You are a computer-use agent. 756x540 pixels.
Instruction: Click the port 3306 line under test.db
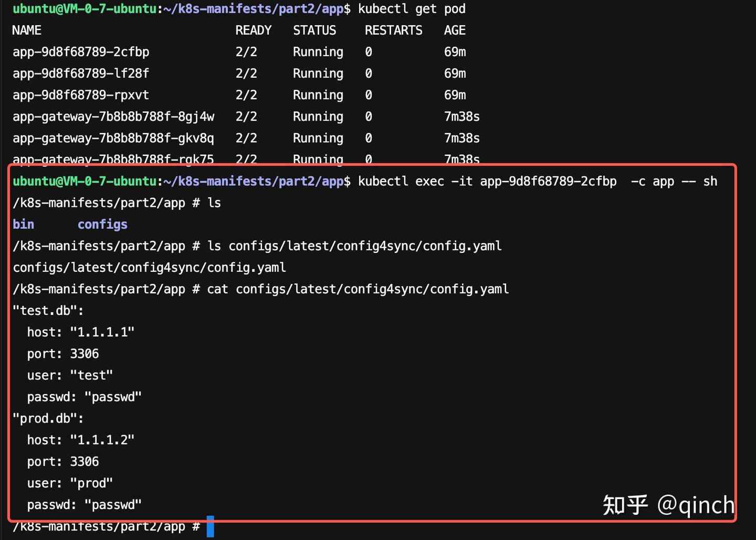click(x=63, y=354)
